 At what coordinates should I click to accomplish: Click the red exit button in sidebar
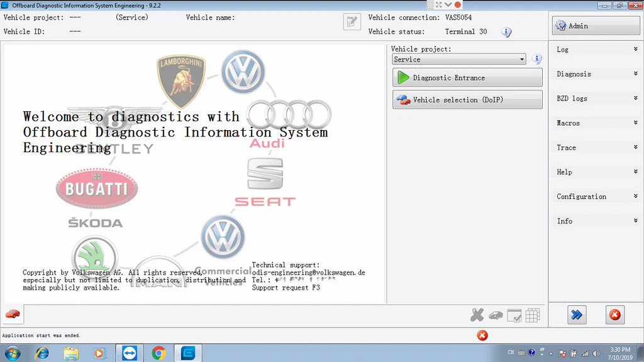[x=615, y=315]
